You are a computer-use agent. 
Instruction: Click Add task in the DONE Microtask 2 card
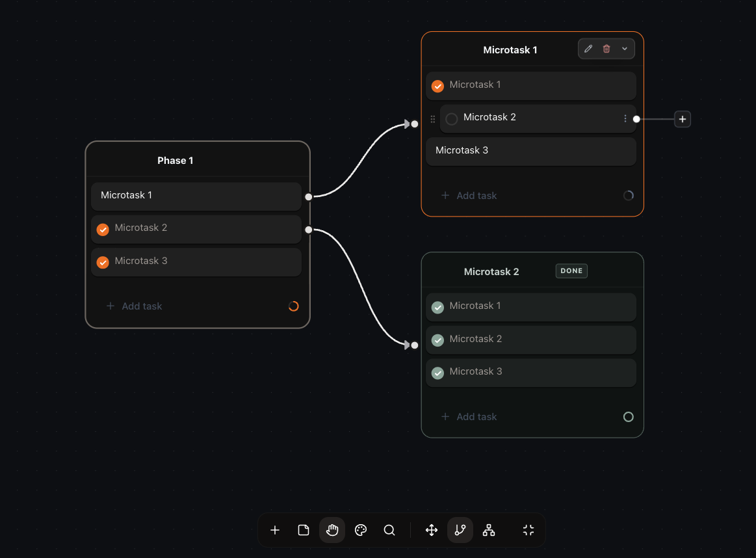(469, 417)
